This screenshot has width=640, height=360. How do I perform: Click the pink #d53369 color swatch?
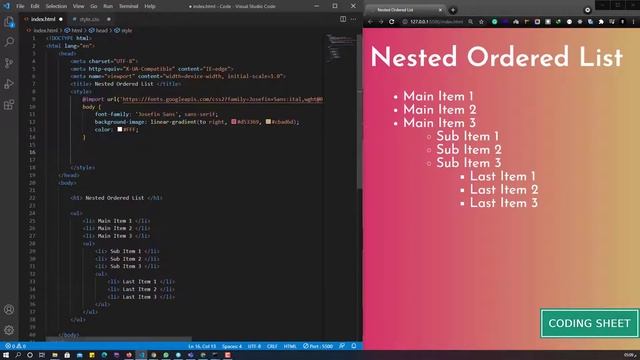(x=234, y=122)
